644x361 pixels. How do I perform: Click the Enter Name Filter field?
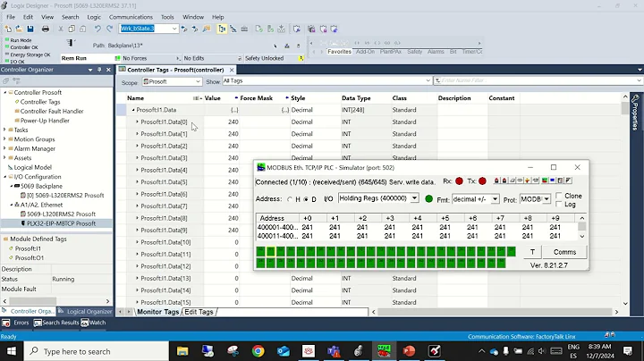point(538,80)
